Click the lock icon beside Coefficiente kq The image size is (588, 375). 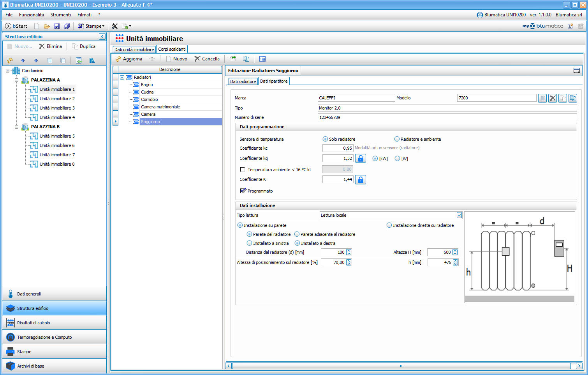coord(361,158)
